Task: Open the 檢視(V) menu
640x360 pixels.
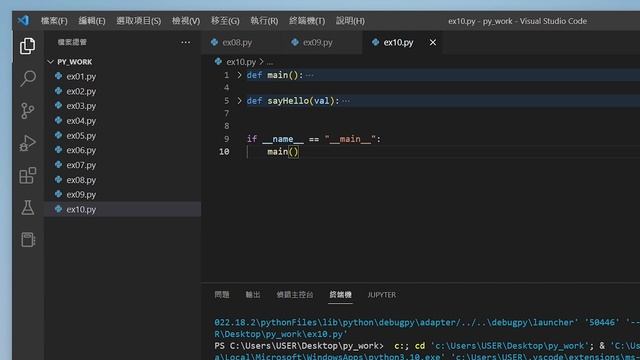Action: point(186,21)
